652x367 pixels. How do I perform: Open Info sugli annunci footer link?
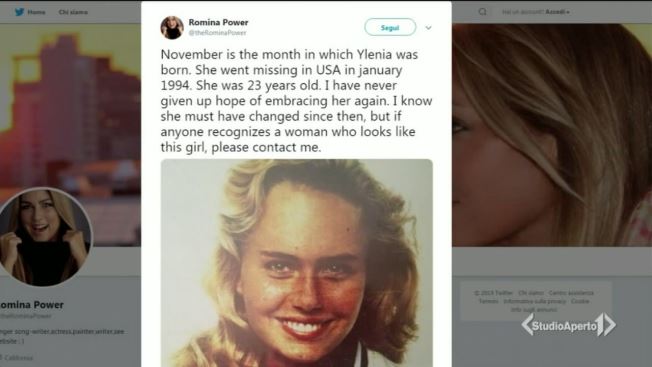[534, 310]
